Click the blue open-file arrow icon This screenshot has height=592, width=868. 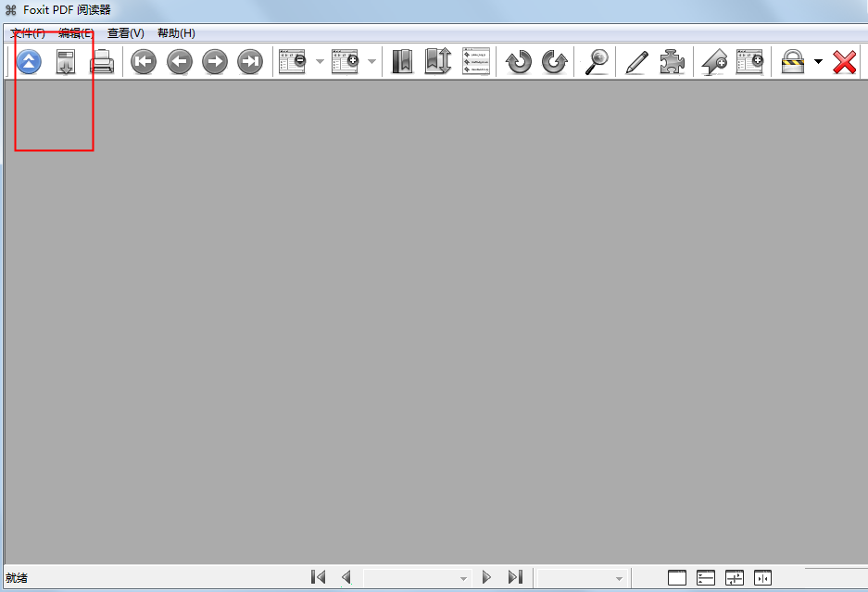point(29,61)
